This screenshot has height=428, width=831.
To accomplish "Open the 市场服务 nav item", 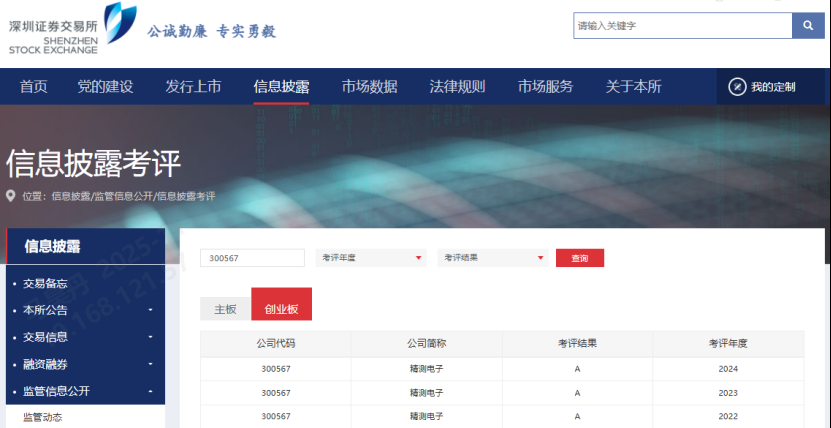I will click(x=545, y=87).
